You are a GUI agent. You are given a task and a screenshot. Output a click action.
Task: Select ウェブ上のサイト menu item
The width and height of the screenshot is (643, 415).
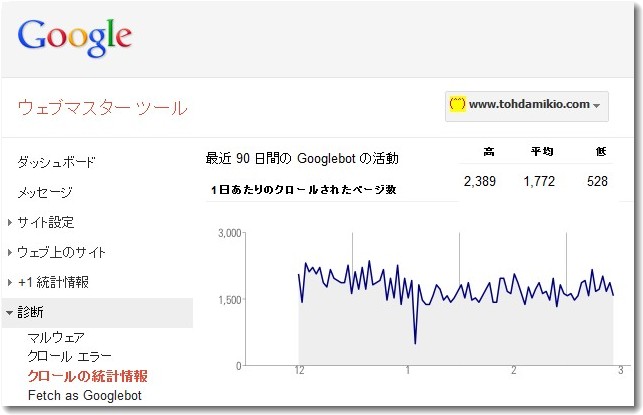(x=61, y=253)
